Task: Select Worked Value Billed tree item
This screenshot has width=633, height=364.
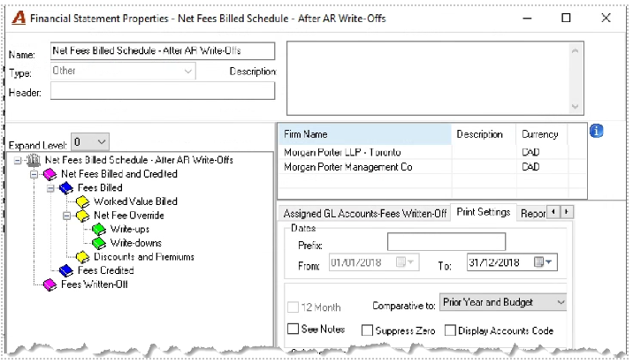Action: pyautogui.click(x=135, y=201)
